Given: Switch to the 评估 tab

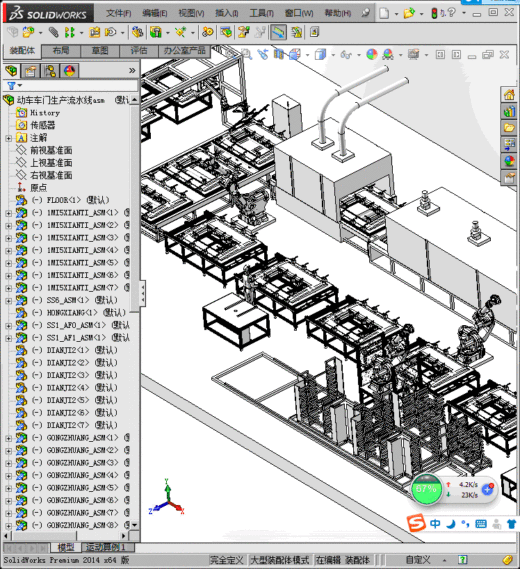Looking at the screenshot, I should click(x=139, y=51).
